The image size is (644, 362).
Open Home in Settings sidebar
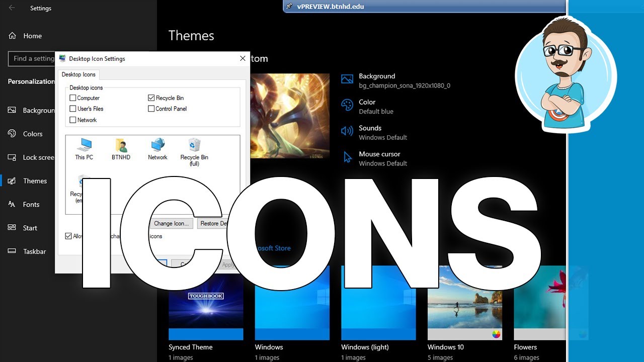(25, 36)
